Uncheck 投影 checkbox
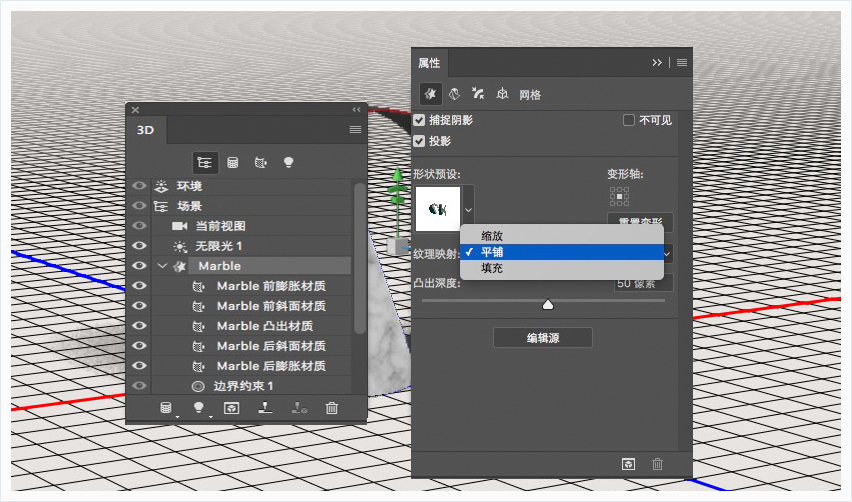 (419, 141)
